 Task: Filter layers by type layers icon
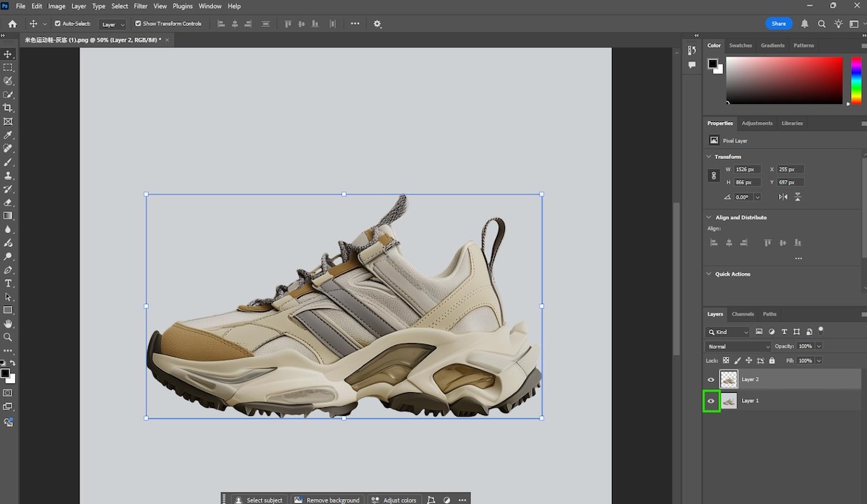coord(785,332)
